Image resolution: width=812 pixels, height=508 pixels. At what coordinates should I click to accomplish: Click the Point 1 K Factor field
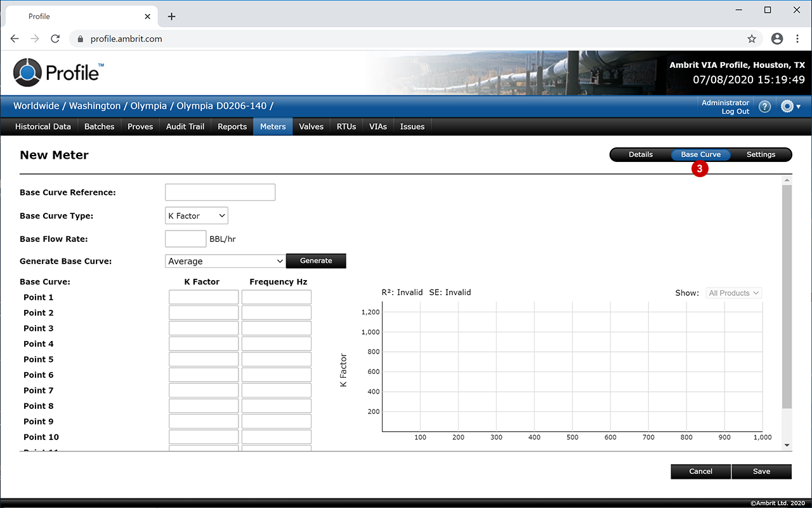click(x=204, y=297)
